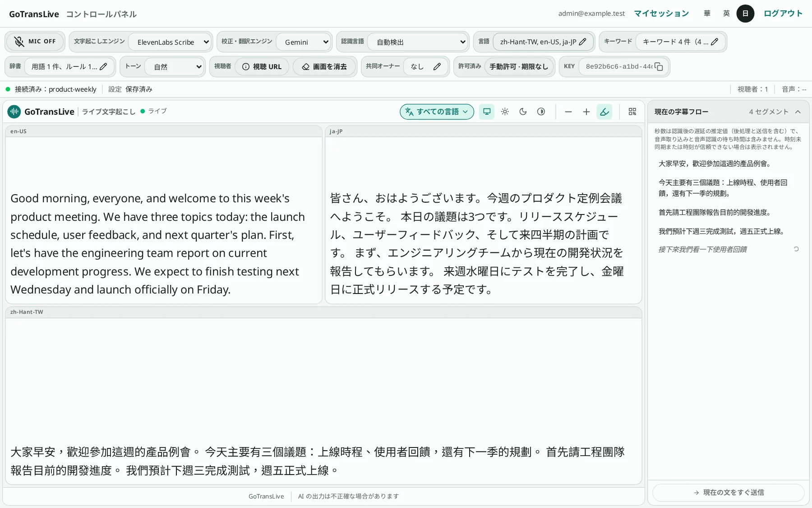Screen dimensions: 812x508
Task: Switch to dark theme moon icon
Action: (523, 112)
